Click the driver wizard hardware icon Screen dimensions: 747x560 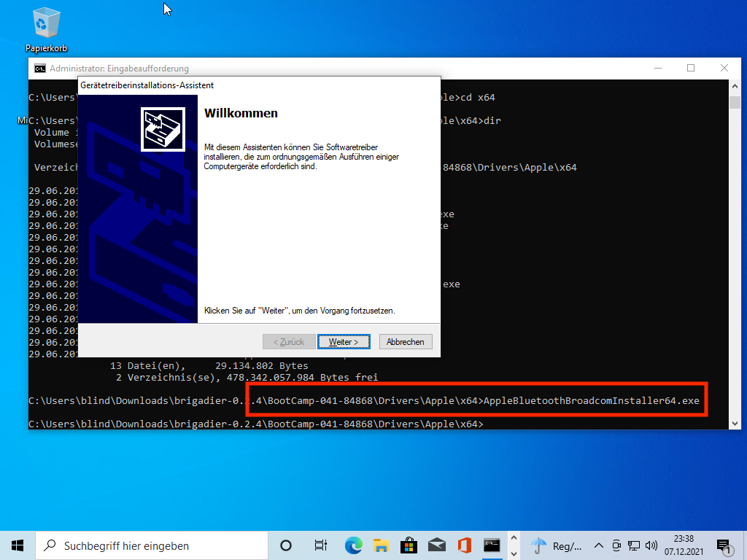click(163, 130)
